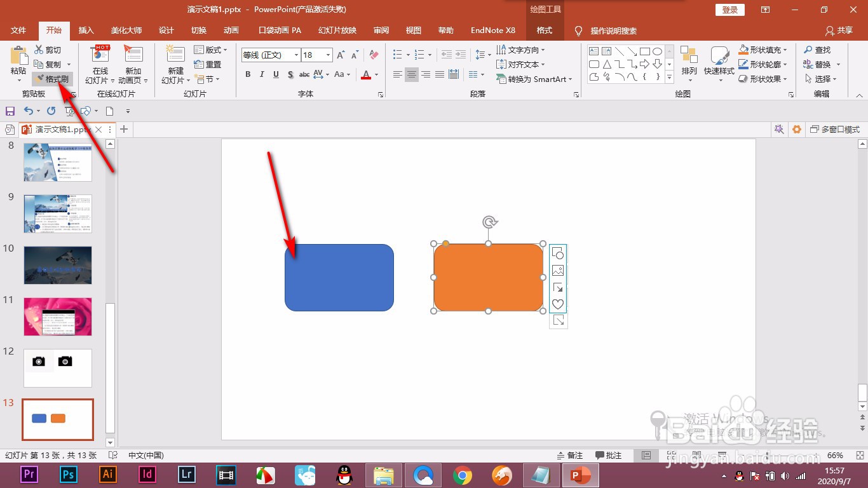868x488 pixels.
Task: Click the heart icon beside orange shape
Action: click(x=558, y=304)
